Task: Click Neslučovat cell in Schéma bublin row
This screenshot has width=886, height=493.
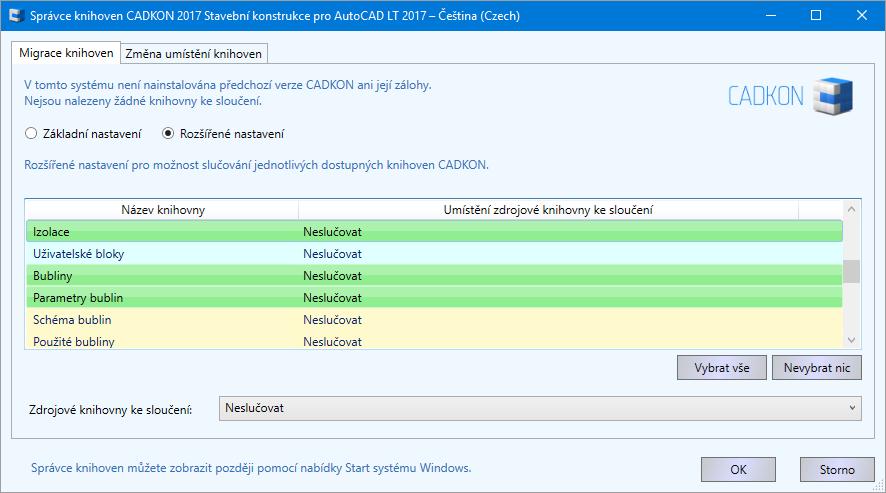Action: [332, 320]
